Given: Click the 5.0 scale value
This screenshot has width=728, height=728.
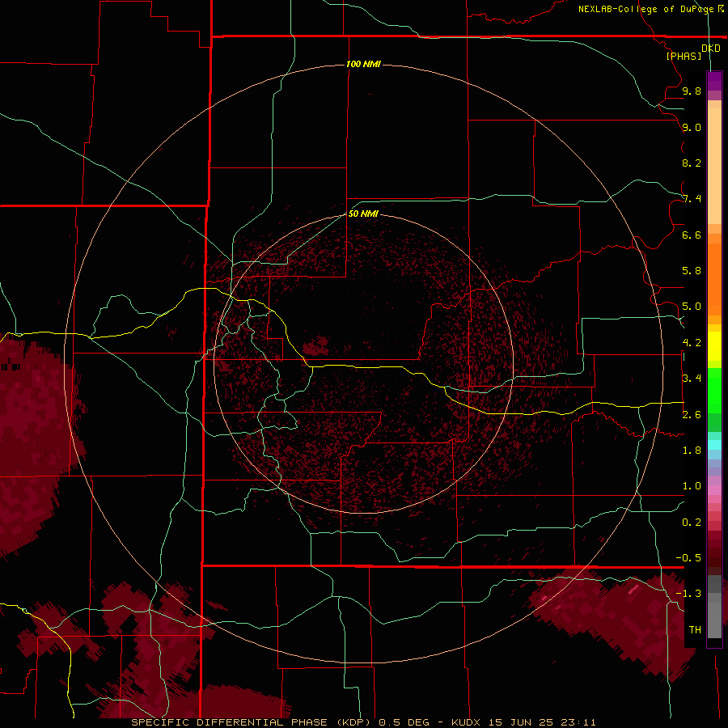Looking at the screenshot, I should click(x=692, y=307).
